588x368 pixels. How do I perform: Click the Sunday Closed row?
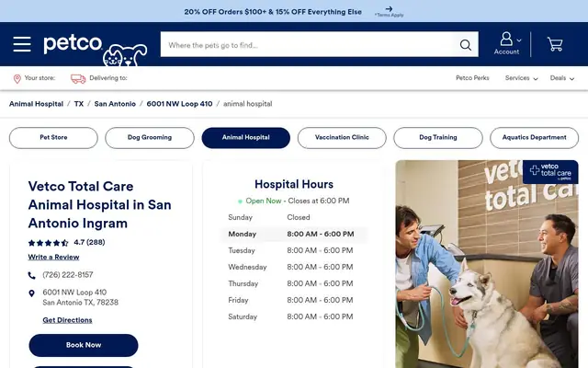(x=294, y=217)
